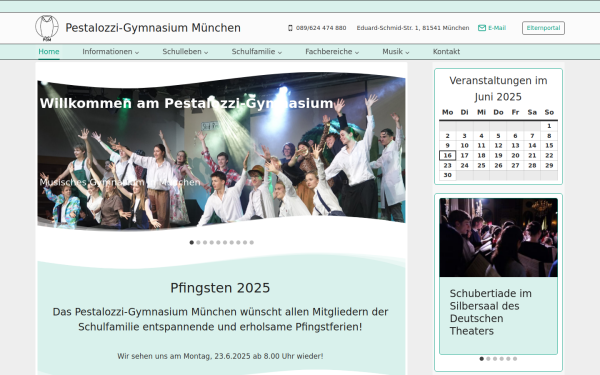Image resolution: width=600 pixels, height=375 pixels.
Task: Select June 20 in the calendar
Action: point(515,155)
